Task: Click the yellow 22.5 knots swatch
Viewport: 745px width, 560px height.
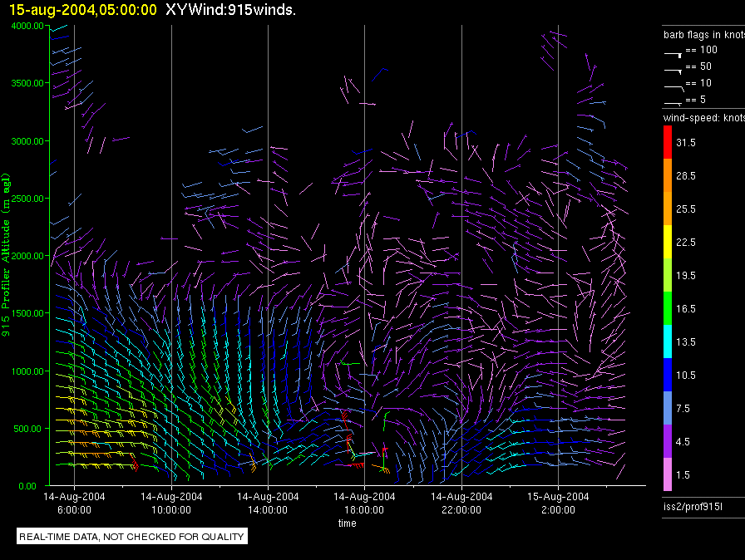Action: tap(668, 242)
